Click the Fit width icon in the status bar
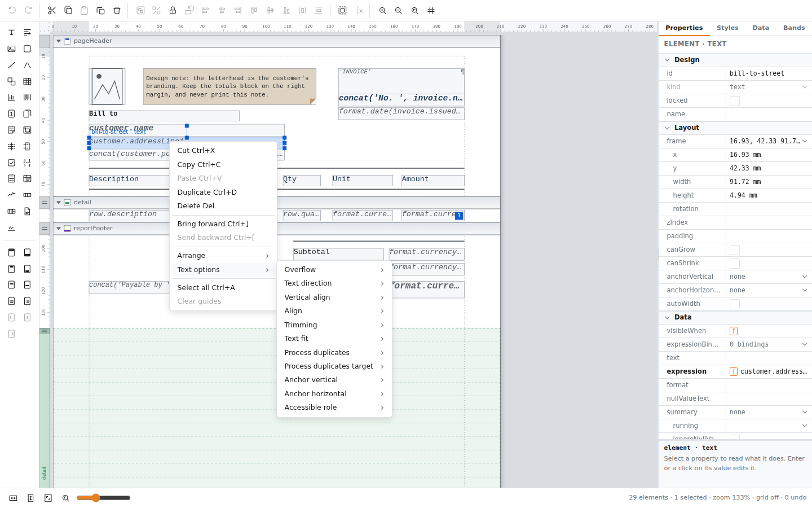Image resolution: width=812 pixels, height=508 pixels. point(13,498)
